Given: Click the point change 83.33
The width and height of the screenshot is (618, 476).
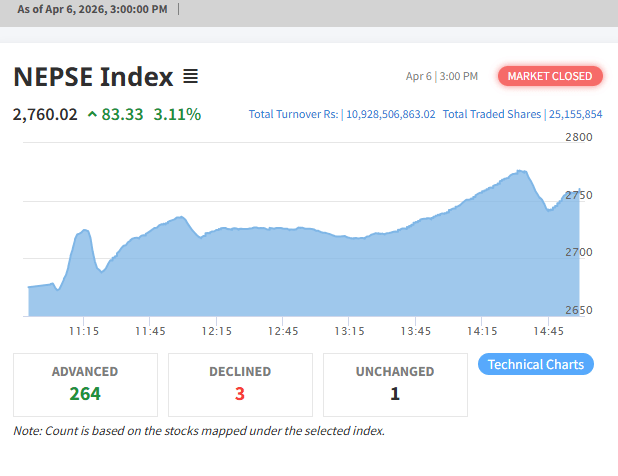Looking at the screenshot, I should coord(122,115).
